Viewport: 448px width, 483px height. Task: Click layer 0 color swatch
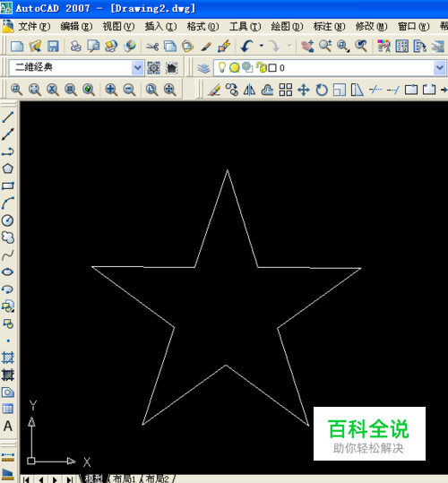tap(272, 68)
